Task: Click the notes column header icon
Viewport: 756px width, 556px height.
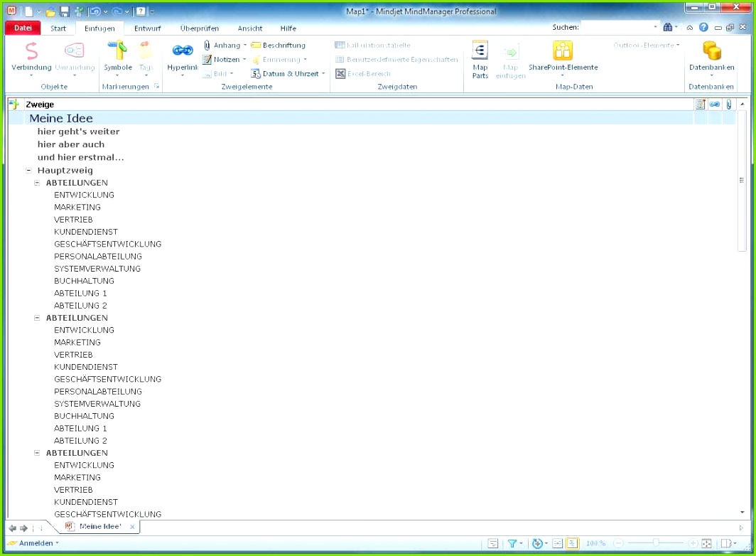Action: tap(700, 105)
